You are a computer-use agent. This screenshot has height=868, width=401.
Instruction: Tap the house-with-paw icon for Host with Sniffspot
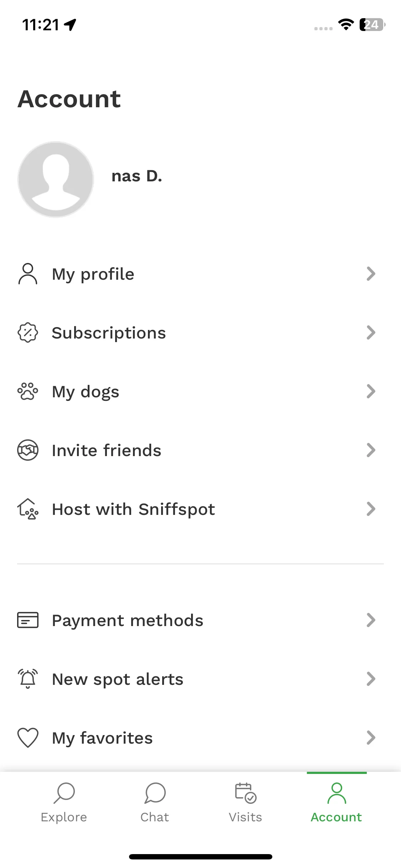pyautogui.click(x=28, y=509)
